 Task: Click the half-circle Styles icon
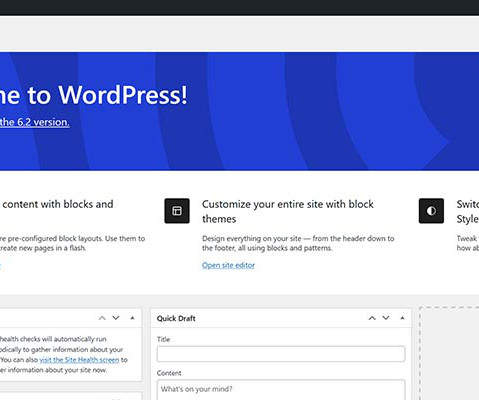[x=431, y=211]
